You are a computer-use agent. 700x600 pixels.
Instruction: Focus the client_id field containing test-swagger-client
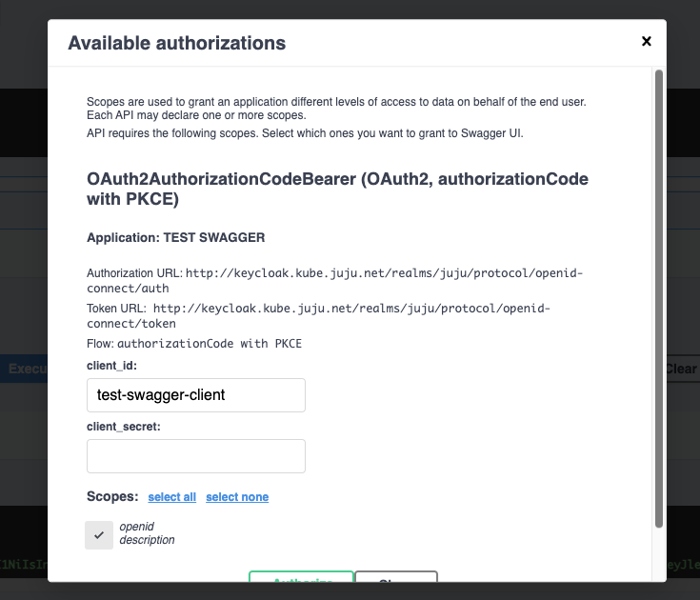point(196,395)
